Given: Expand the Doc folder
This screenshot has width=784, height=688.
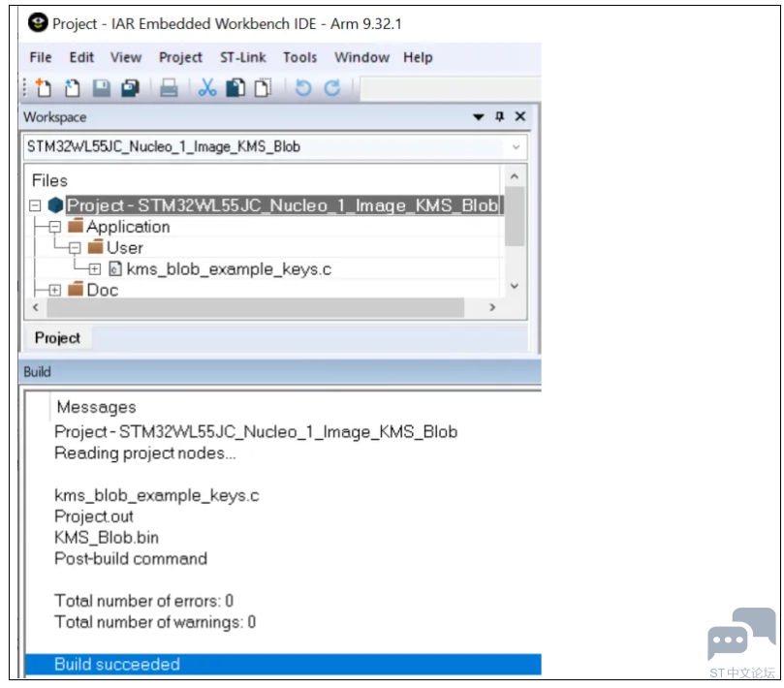Looking at the screenshot, I should [55, 291].
